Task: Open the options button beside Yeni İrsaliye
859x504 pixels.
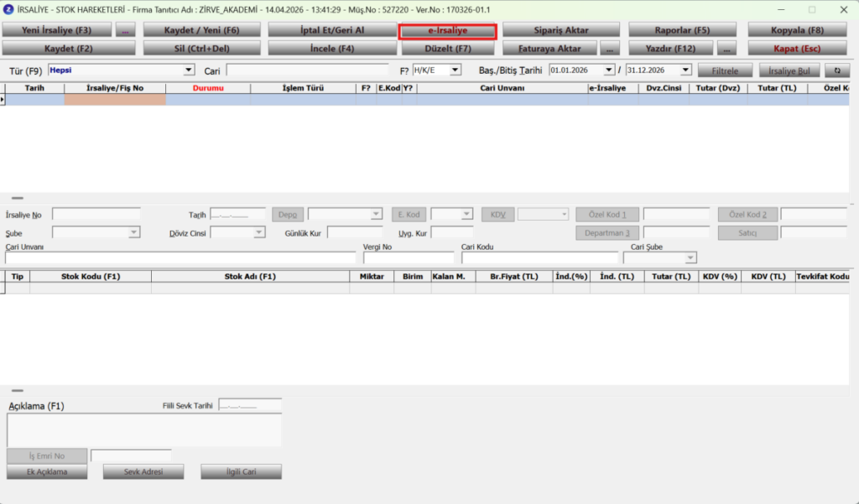Action: (126, 30)
